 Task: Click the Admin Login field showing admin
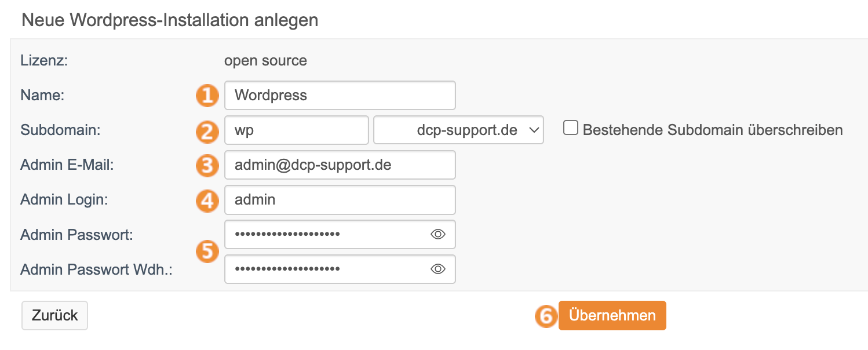(340, 199)
